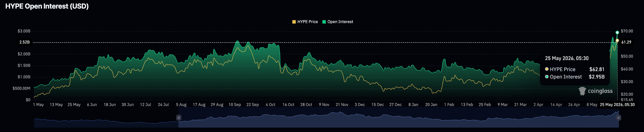
Task: Click the $3.00B left axis label
Action: pyautogui.click(x=24, y=31)
